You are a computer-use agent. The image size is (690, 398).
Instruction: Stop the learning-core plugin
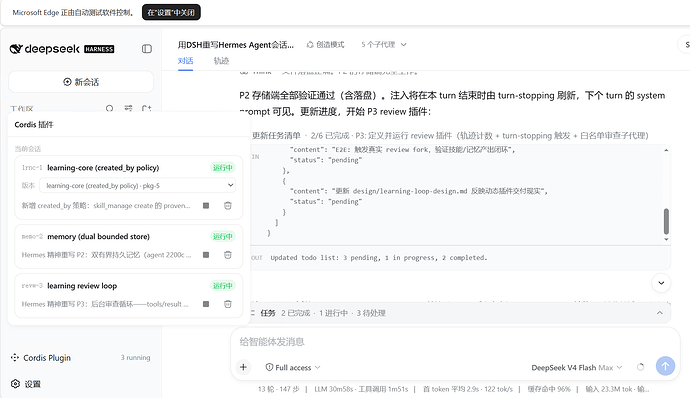tap(206, 206)
